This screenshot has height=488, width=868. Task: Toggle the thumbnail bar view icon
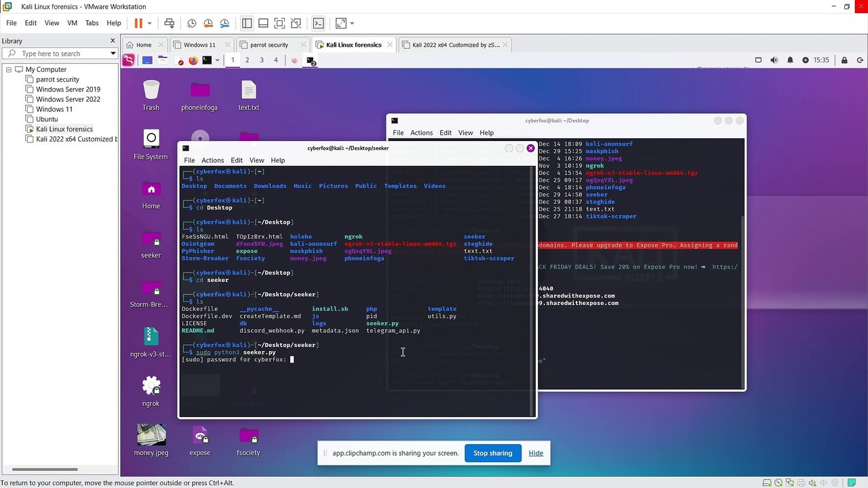pyautogui.click(x=263, y=23)
